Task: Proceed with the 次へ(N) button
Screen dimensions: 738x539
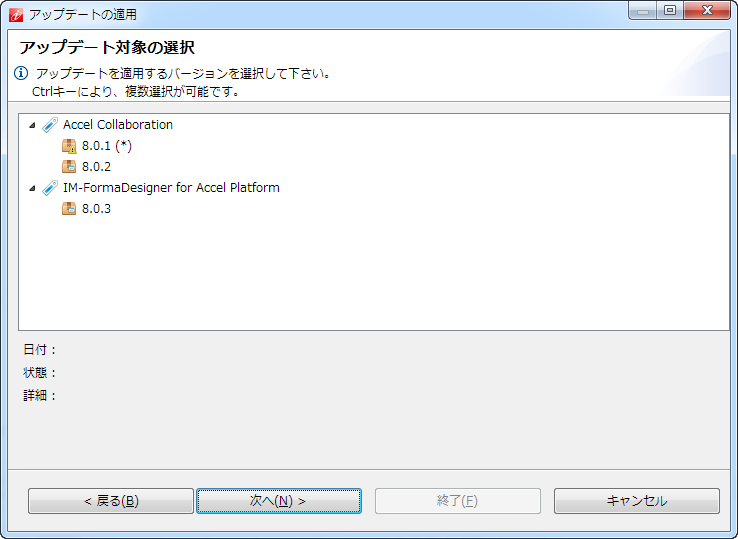Action: point(279,501)
